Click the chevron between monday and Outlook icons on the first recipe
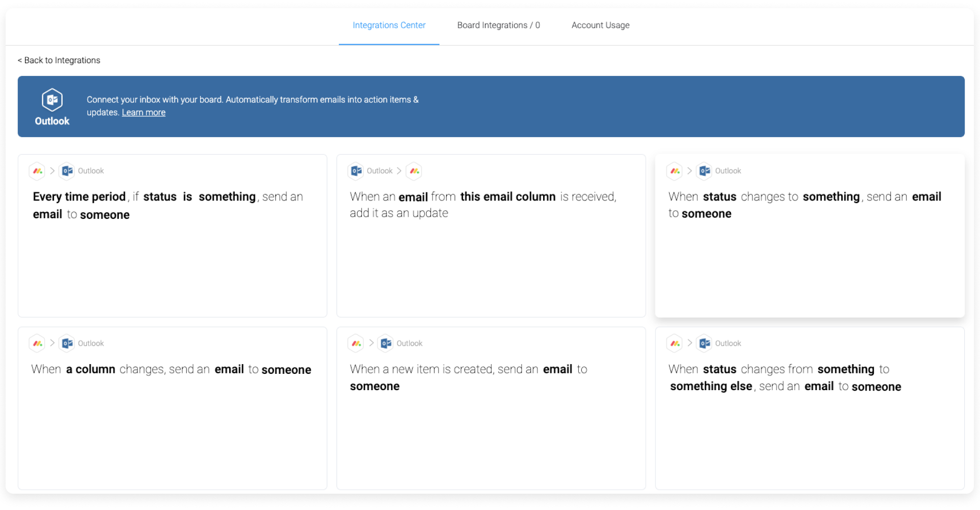980x510 pixels. (x=52, y=171)
